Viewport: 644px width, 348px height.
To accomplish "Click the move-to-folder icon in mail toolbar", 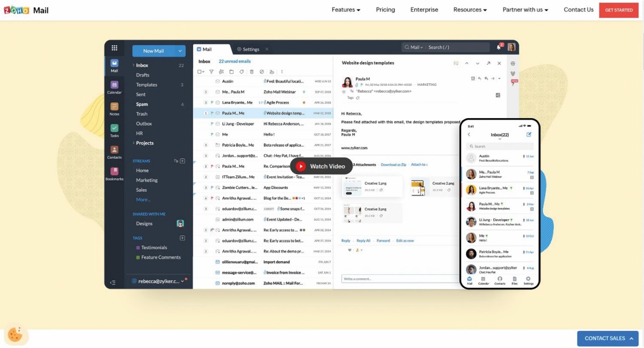I will [x=231, y=71].
